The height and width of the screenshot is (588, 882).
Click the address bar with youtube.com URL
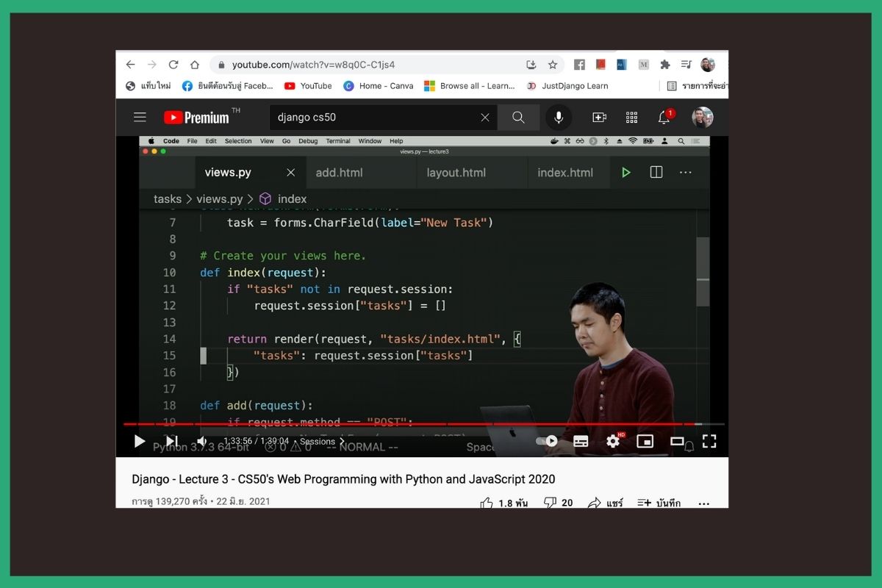pyautogui.click(x=387, y=65)
